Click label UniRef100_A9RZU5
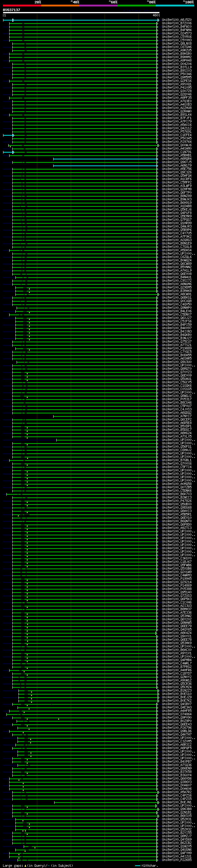The height and width of the screenshot is (868, 197). [177, 50]
